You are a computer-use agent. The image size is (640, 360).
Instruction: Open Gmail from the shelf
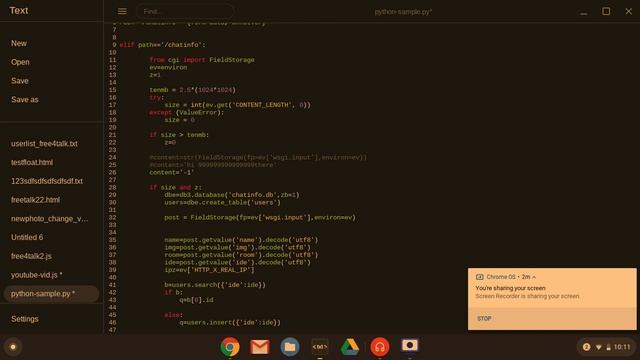[x=260, y=347]
